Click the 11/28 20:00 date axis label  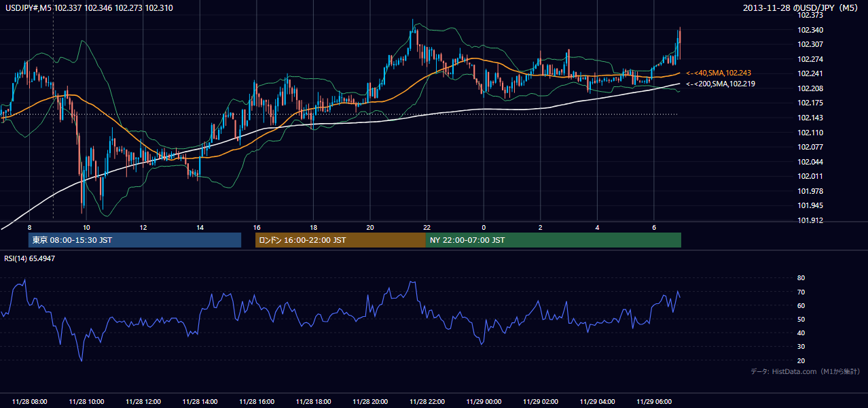tap(370, 402)
